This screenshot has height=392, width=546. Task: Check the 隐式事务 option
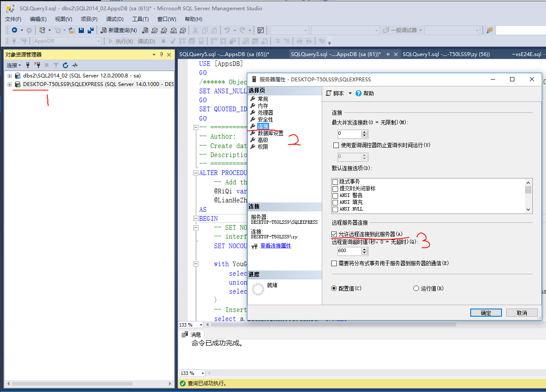tap(335, 182)
